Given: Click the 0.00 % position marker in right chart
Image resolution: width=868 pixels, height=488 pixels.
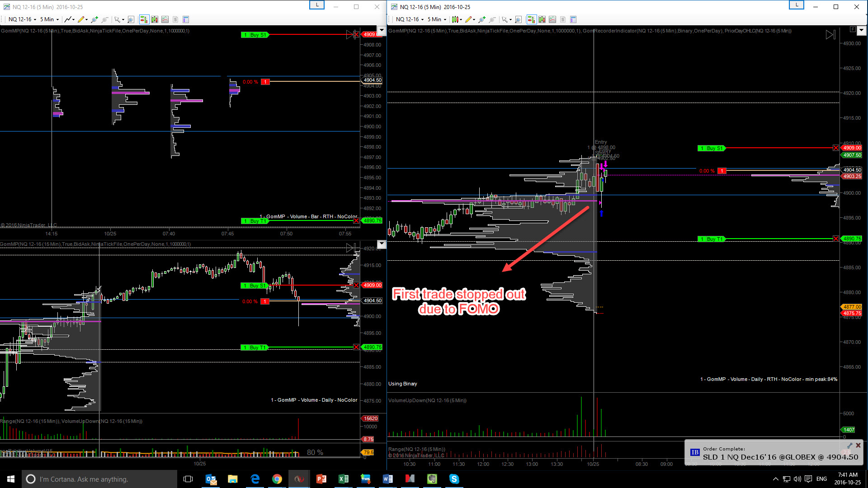Looking at the screenshot, I should [712, 171].
